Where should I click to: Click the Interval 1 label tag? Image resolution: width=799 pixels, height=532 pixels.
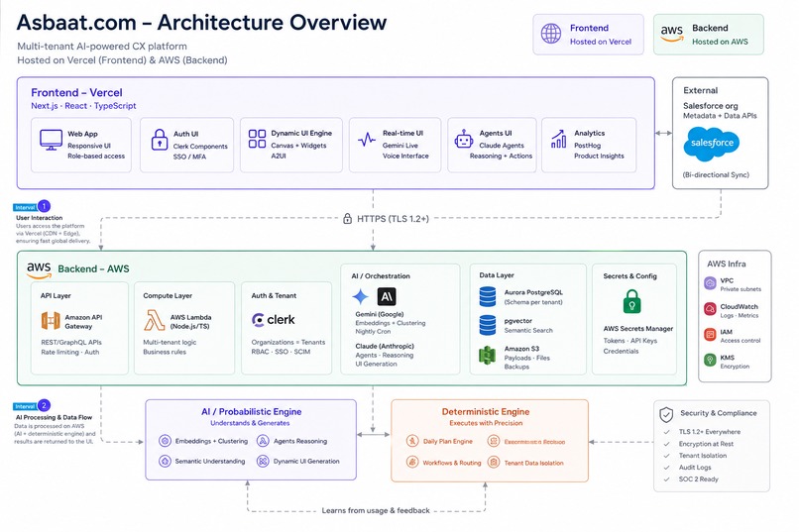coord(25,207)
